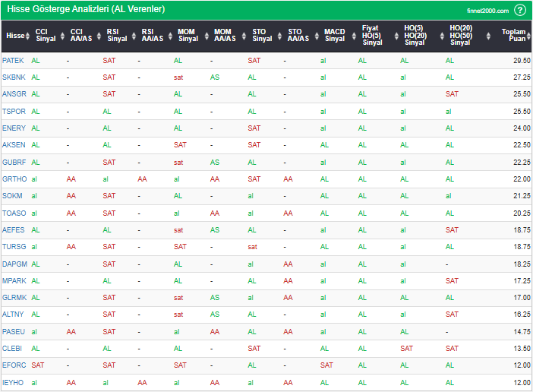Open the IEYHO stock link
533x392 pixels.
[x=14, y=382]
